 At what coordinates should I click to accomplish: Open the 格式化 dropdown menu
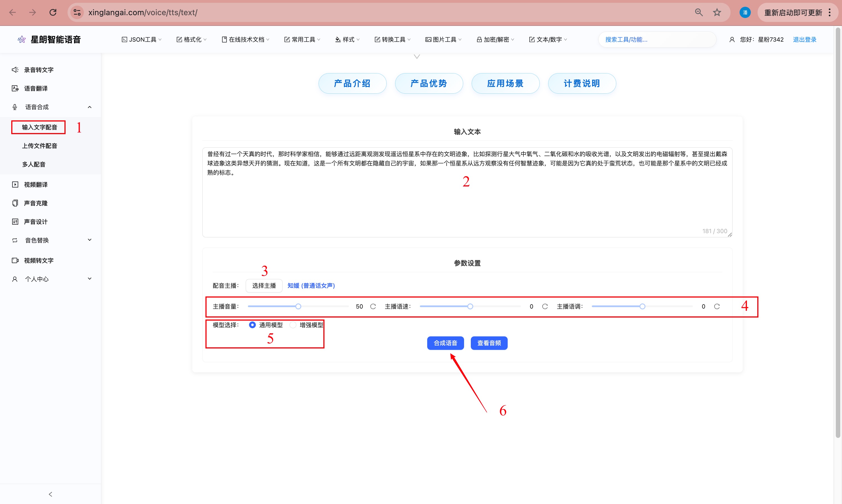(191, 39)
